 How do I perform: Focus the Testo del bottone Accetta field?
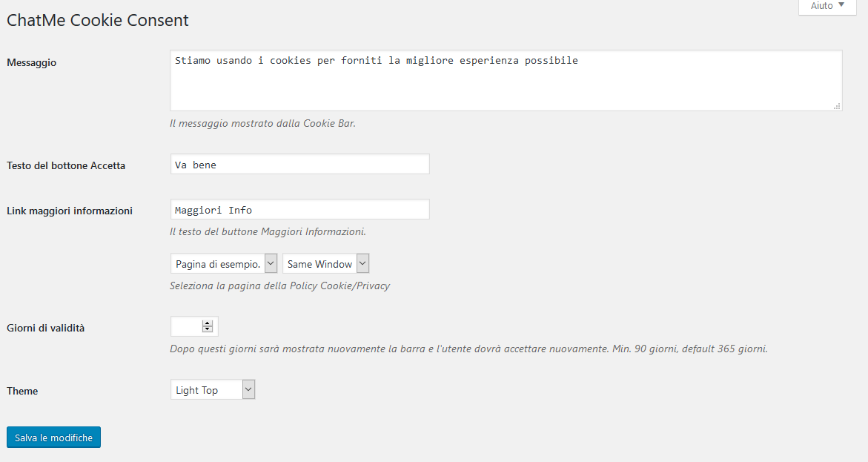pos(300,164)
